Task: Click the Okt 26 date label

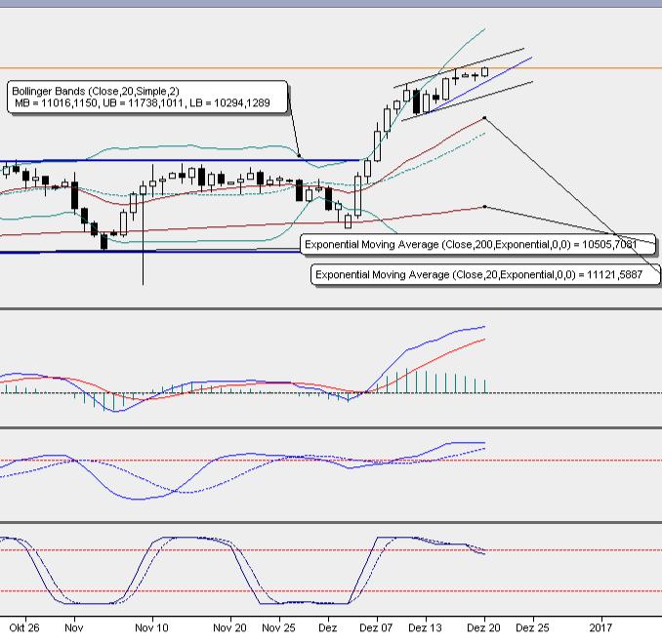Action: (24, 628)
